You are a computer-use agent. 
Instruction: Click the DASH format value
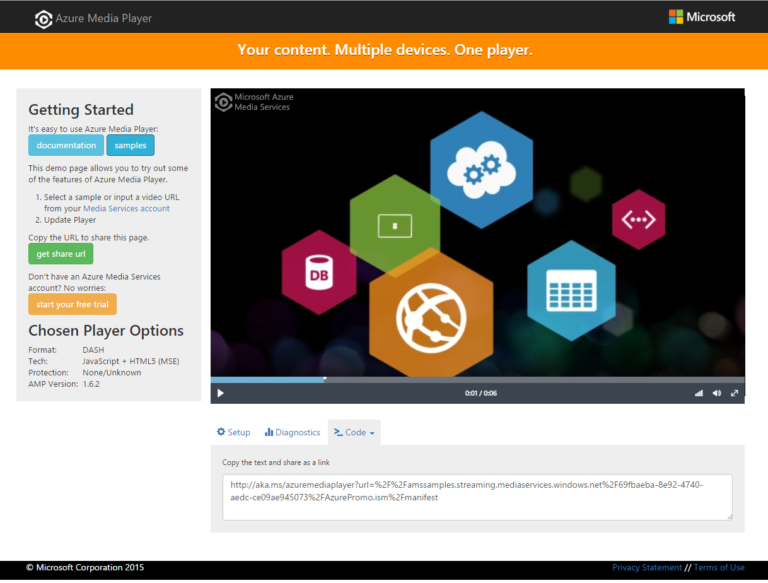[x=93, y=350]
